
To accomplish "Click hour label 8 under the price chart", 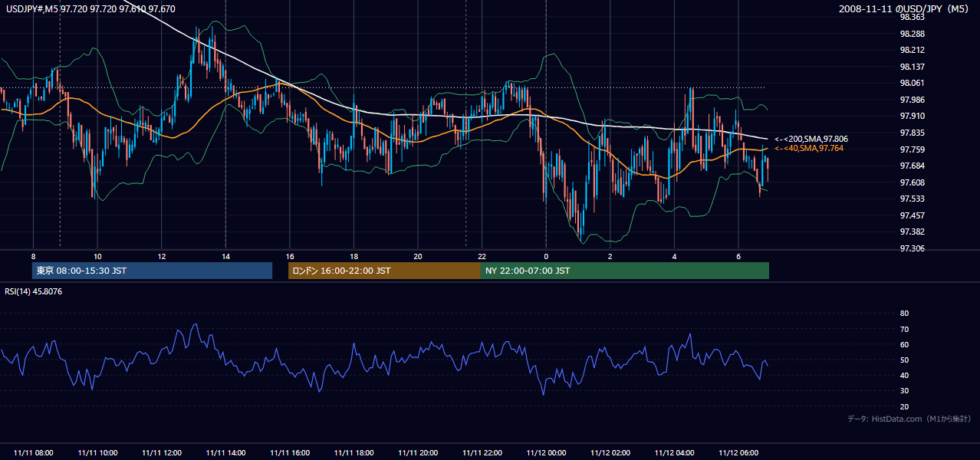I will 34,256.
